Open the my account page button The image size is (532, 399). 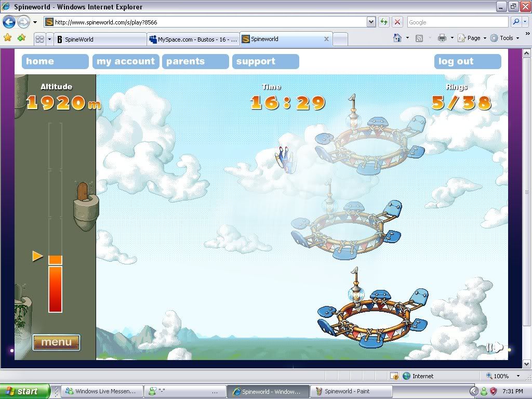pyautogui.click(x=126, y=61)
